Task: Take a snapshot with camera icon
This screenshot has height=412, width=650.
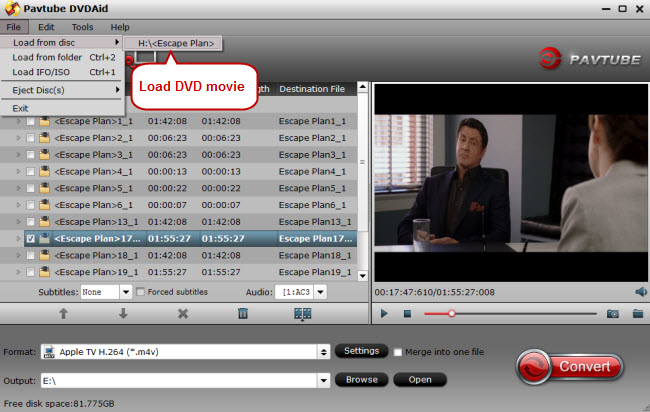Action: point(613,314)
